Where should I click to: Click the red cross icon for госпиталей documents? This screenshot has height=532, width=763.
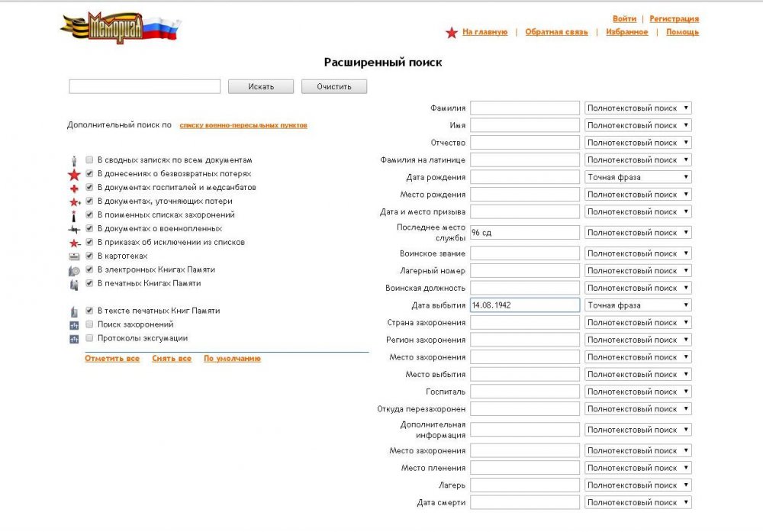(74, 189)
